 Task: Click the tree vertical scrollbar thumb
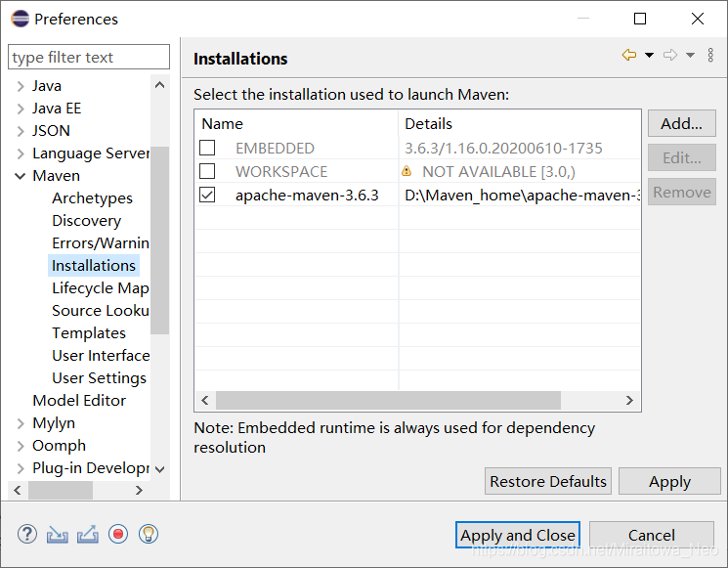159,240
